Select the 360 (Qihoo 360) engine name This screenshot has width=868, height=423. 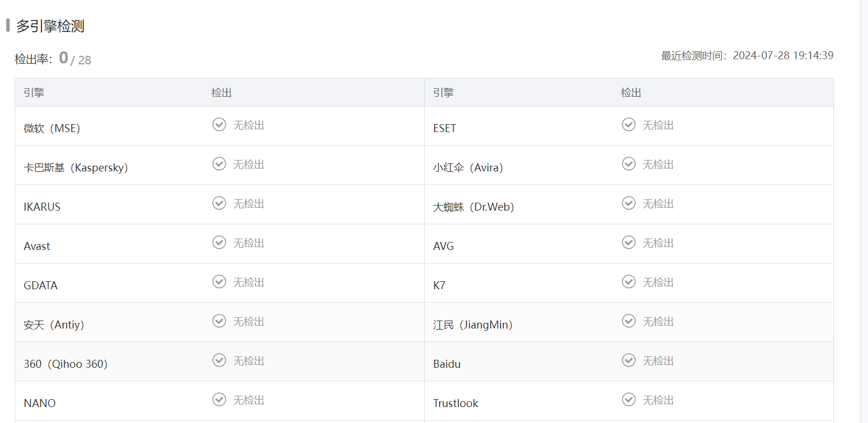[x=66, y=364]
